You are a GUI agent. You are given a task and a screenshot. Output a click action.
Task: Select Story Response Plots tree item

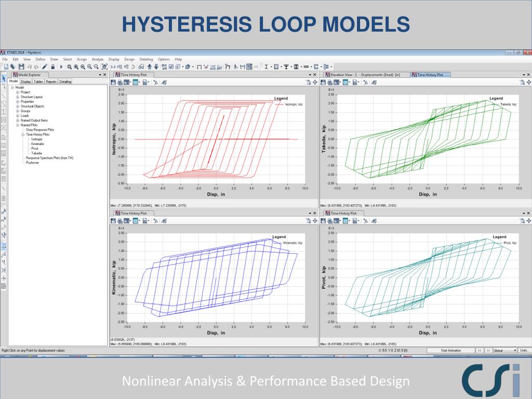(x=40, y=129)
